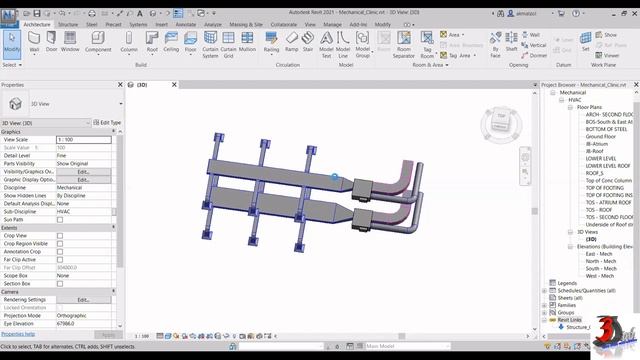Screen dimensions: 640x360
Task: Toggle the Sun Path checkbox
Action: pos(60,220)
